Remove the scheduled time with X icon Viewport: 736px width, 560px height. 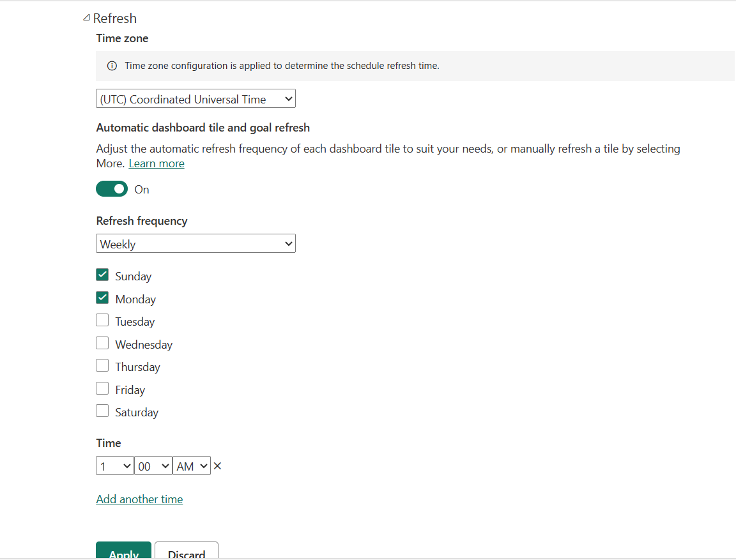point(217,466)
